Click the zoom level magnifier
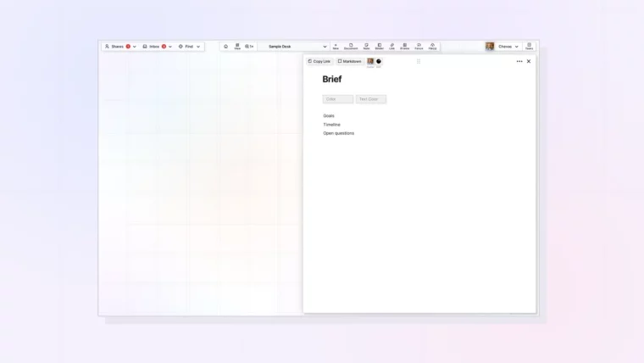The image size is (644, 363). click(x=249, y=47)
